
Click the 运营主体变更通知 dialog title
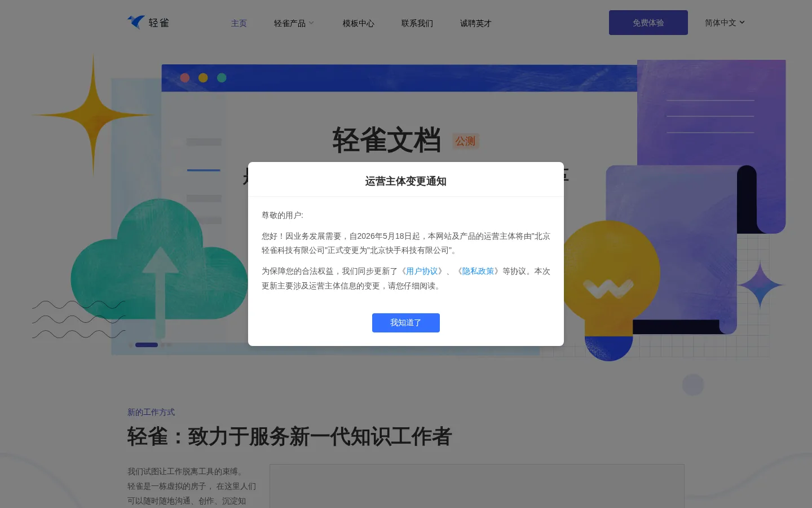pyautogui.click(x=406, y=181)
